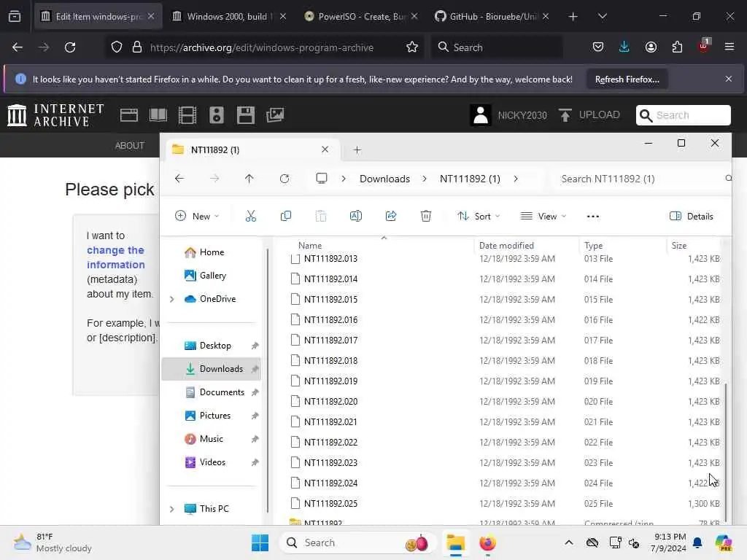Click the file list vertical scrollbar
The height and width of the screenshot is (560, 747).
coord(726,452)
